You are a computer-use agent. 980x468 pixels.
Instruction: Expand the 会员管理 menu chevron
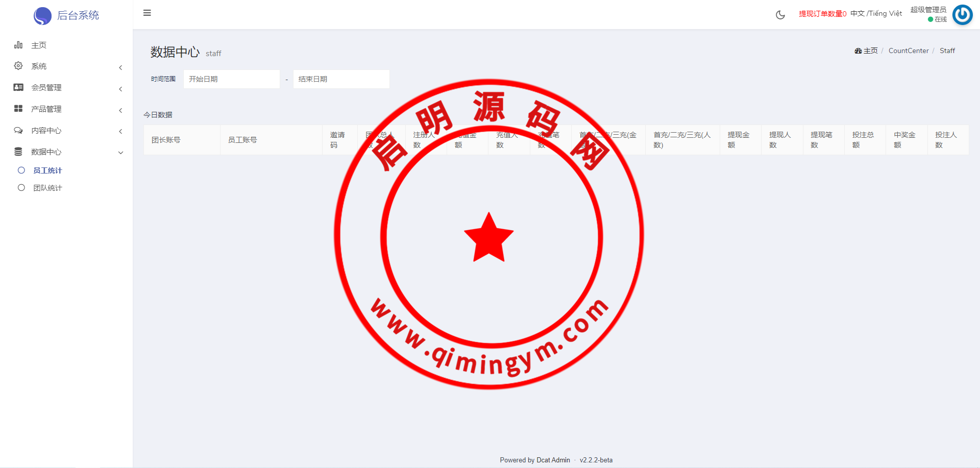pos(120,89)
